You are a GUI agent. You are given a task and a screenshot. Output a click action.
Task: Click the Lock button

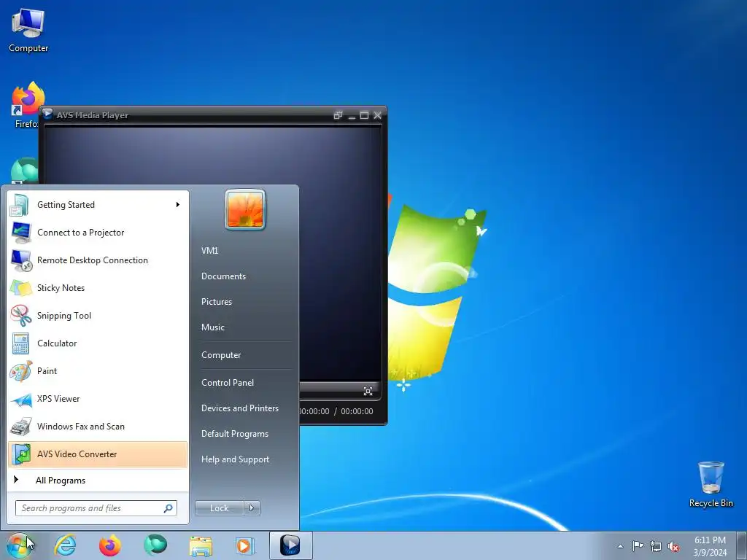click(x=219, y=508)
